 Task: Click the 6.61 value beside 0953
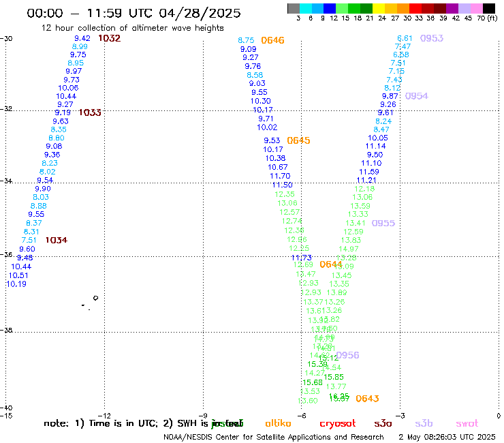(405, 38)
